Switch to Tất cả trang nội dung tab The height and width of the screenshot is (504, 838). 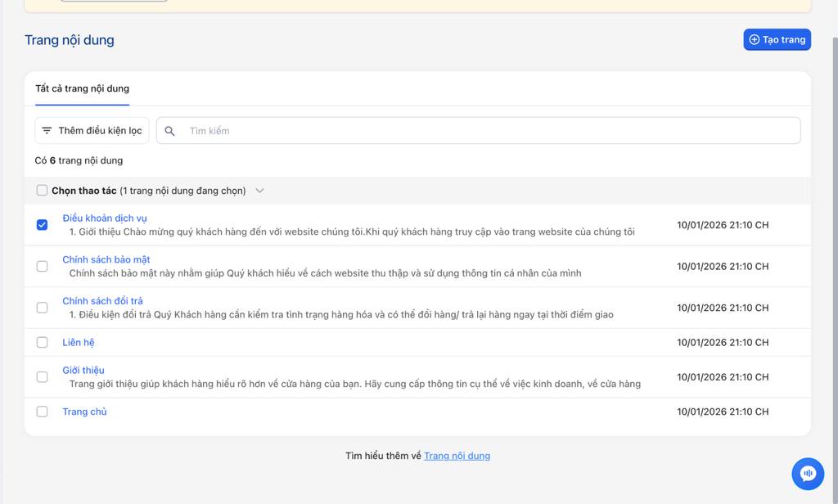pyautogui.click(x=82, y=88)
